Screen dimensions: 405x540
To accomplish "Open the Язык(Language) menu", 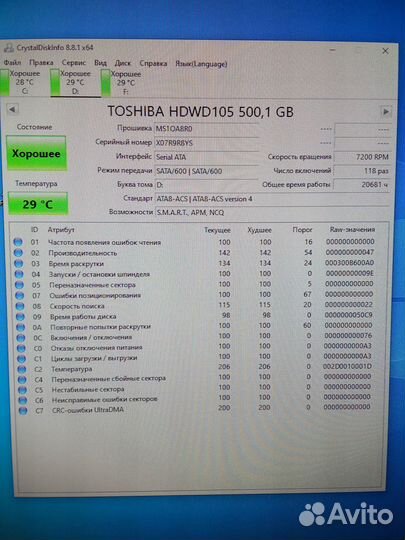I will click(x=201, y=64).
